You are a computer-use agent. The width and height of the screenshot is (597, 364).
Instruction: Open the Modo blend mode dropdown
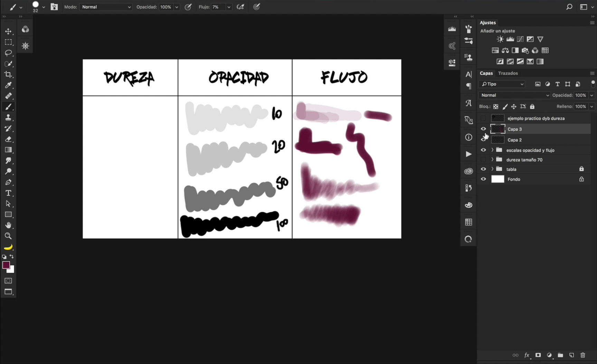106,7
